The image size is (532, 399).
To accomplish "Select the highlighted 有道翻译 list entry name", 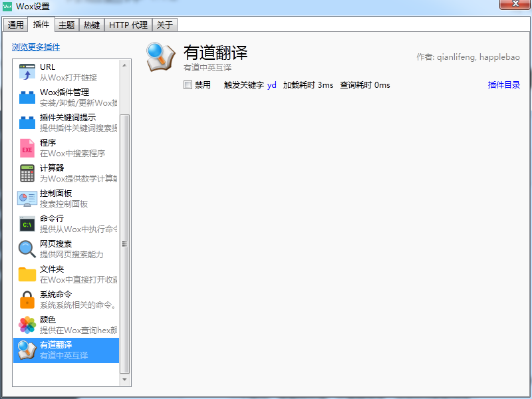I will click(56, 345).
